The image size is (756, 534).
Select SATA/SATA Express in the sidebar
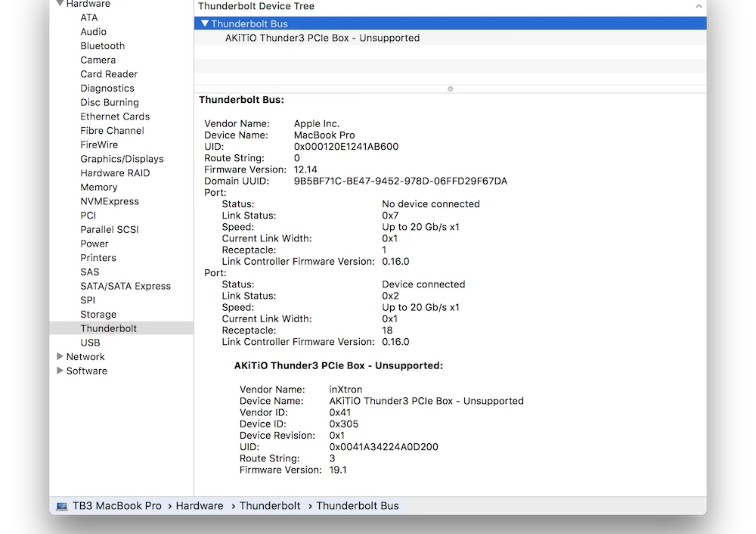tap(125, 286)
